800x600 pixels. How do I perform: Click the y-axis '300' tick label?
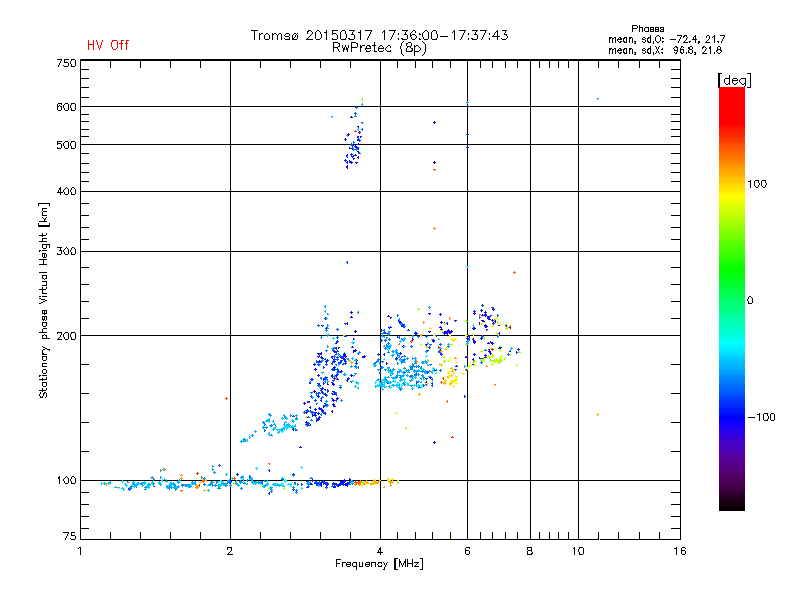click(67, 252)
